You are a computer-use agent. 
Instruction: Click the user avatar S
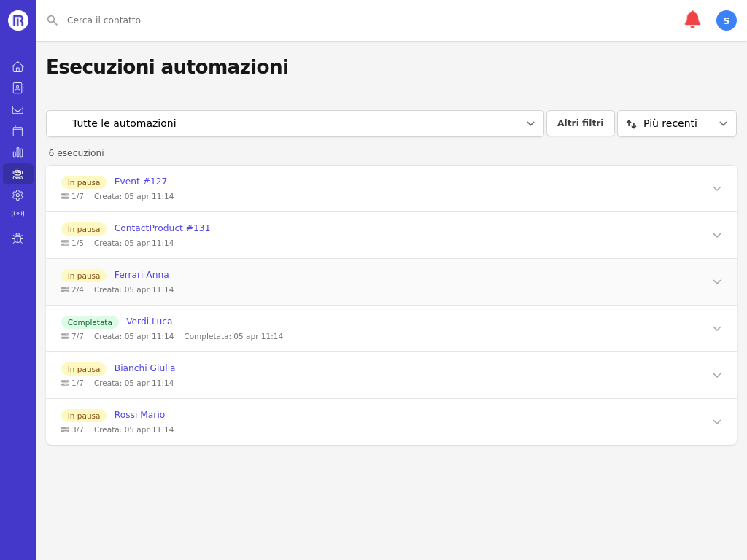(x=726, y=20)
